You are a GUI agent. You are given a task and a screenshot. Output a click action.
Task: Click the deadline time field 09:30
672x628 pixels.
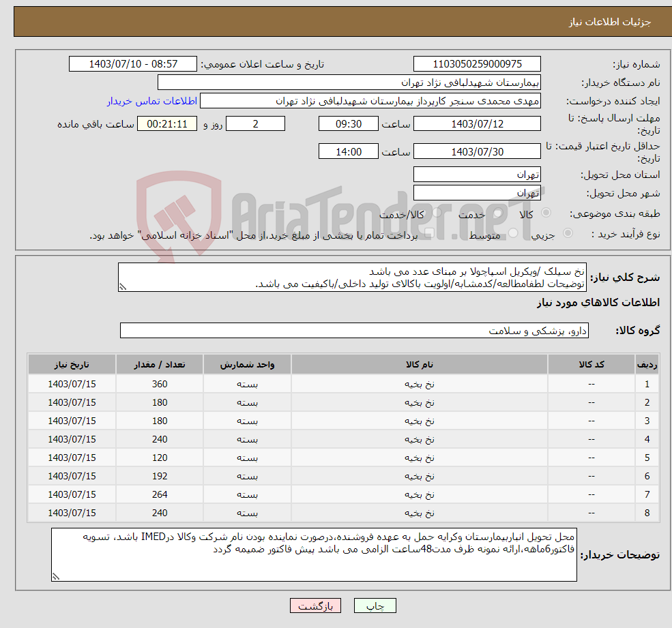349,124
